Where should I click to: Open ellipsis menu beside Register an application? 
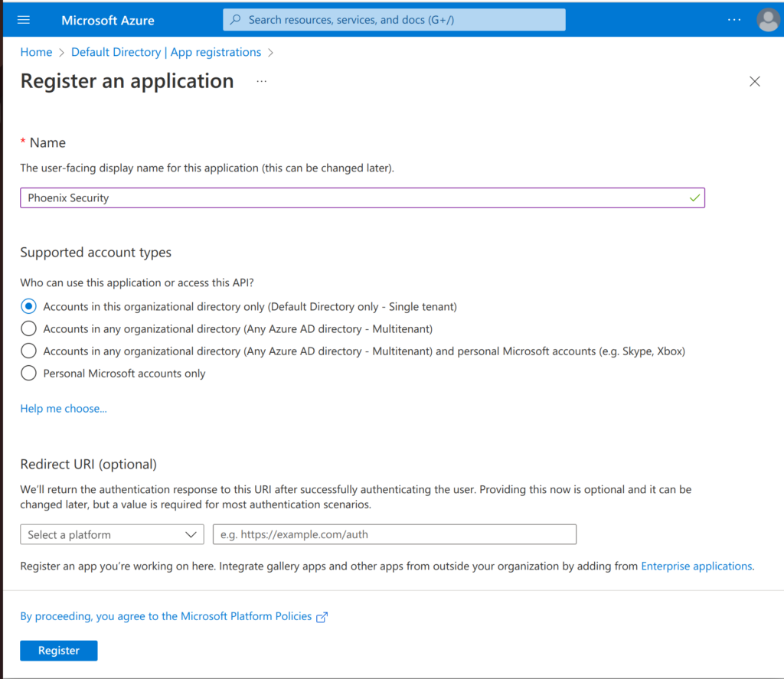pyautogui.click(x=262, y=81)
